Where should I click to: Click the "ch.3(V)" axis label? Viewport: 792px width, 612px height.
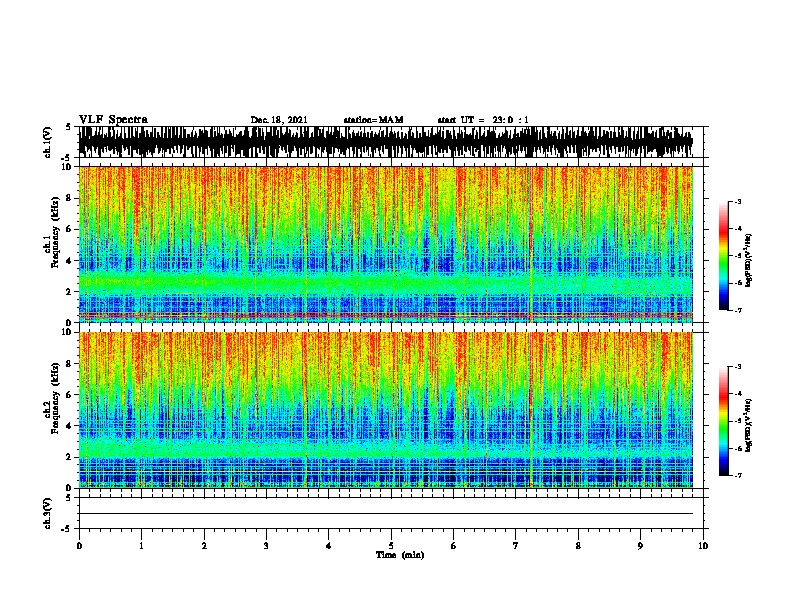point(48,513)
